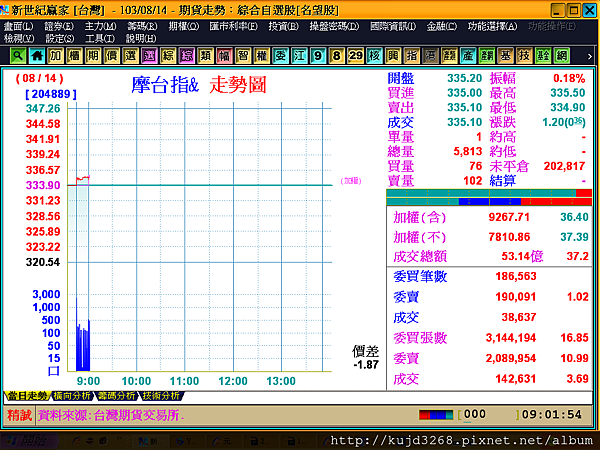Open the 期 (futures) toolbar icon
Screen dimensions: 600x450
pyautogui.click(x=93, y=56)
